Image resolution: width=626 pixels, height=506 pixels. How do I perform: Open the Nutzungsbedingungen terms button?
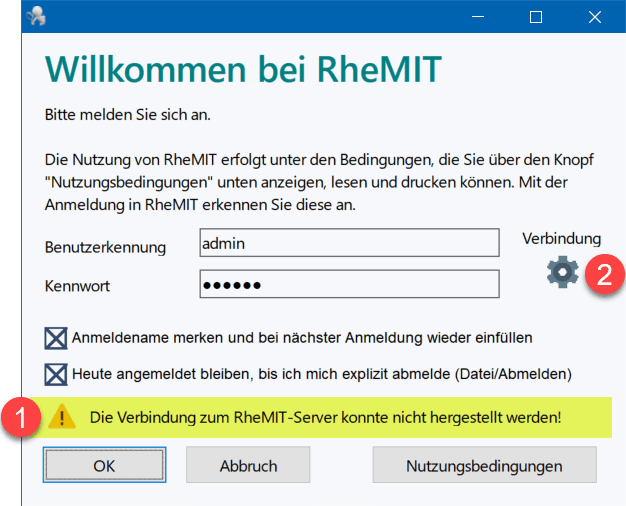click(484, 466)
